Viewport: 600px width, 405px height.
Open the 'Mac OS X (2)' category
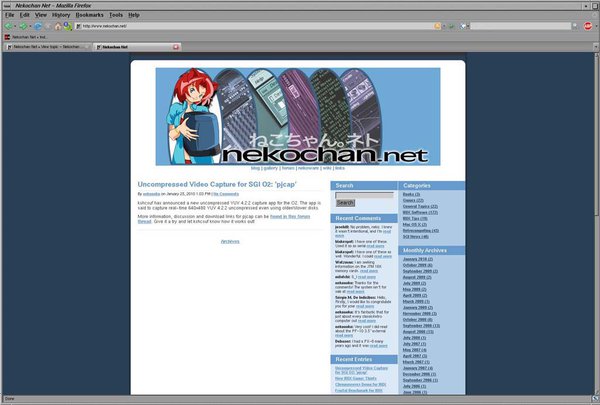click(x=415, y=225)
